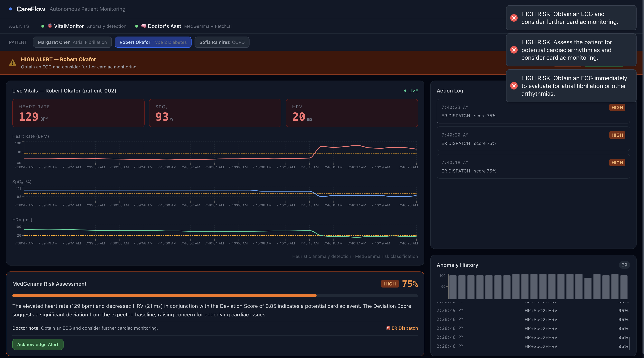This screenshot has width=644, height=358.
Task: Click the yellow warning triangle alert icon
Action: (12, 63)
